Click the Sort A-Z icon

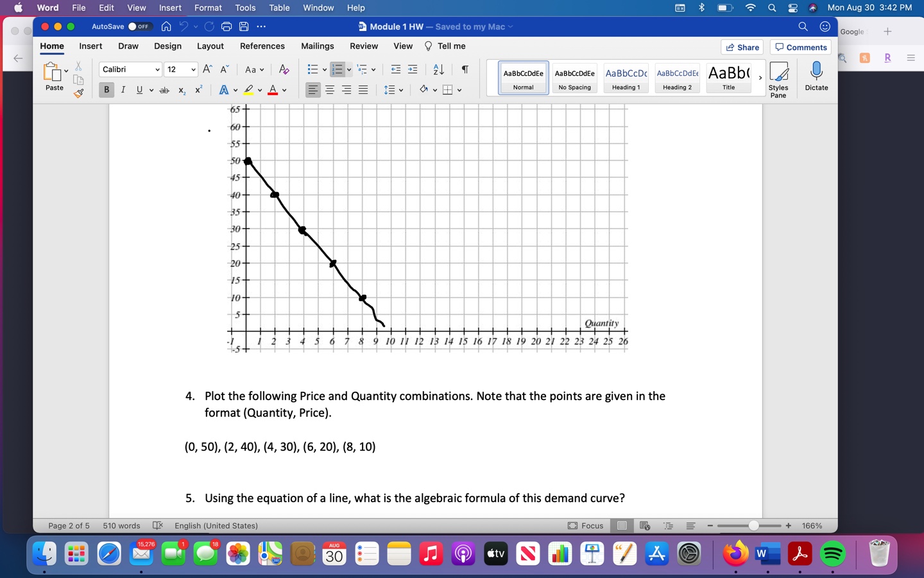[438, 69]
